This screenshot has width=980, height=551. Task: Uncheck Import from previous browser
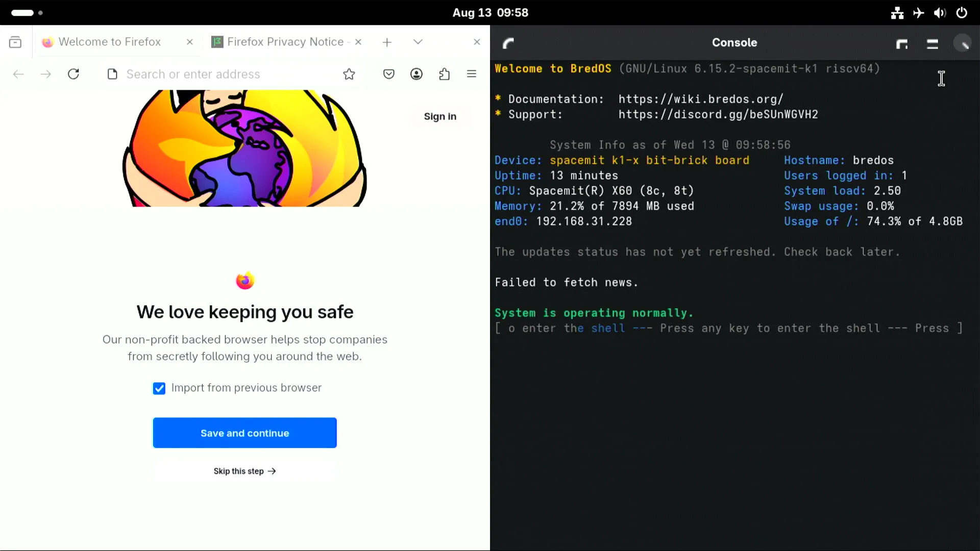(159, 388)
